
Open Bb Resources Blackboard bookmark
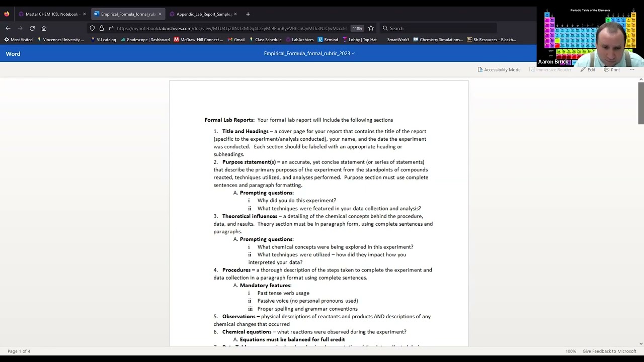(x=492, y=40)
